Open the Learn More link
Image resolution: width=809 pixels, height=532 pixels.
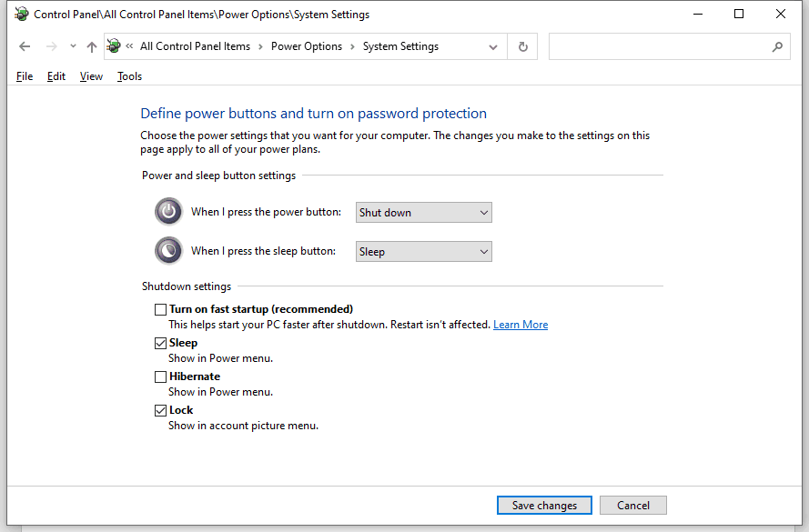(x=521, y=325)
